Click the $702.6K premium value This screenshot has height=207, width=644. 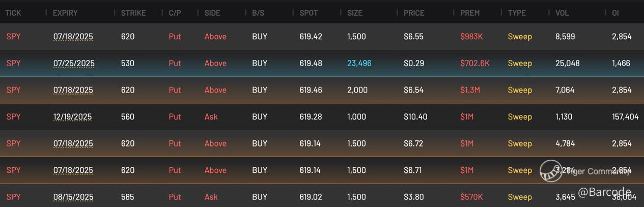(475, 64)
